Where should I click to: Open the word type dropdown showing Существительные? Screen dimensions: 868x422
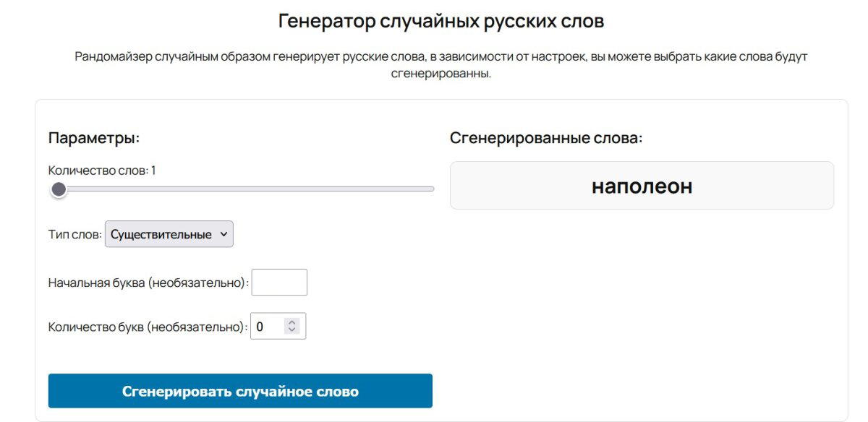(x=169, y=234)
